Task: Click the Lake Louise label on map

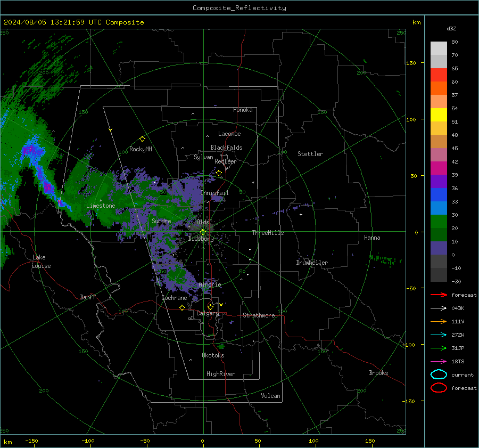Action: (41, 262)
